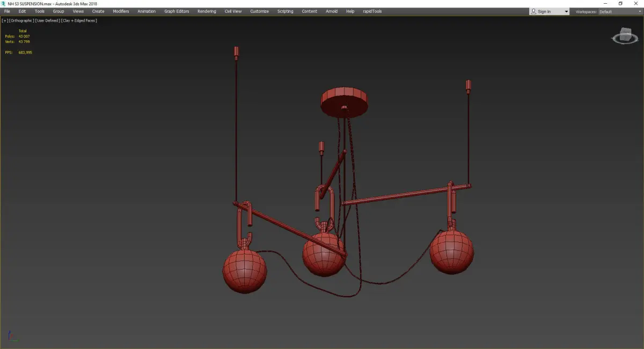Open the rapidTools menu
This screenshot has width=644, height=349.
[x=371, y=11]
